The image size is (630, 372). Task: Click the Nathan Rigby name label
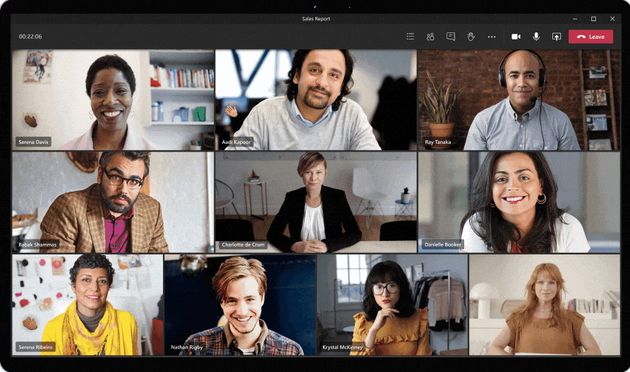click(x=187, y=347)
